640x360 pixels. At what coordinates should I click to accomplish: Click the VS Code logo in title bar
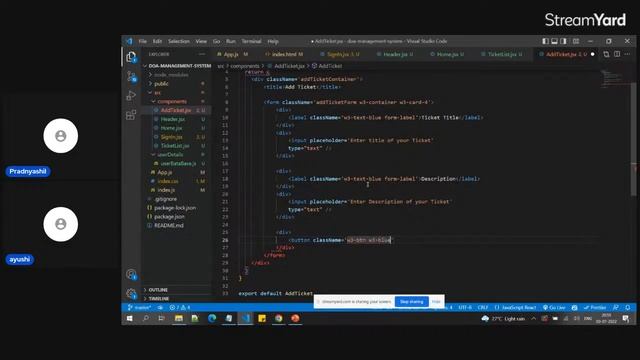(129, 41)
